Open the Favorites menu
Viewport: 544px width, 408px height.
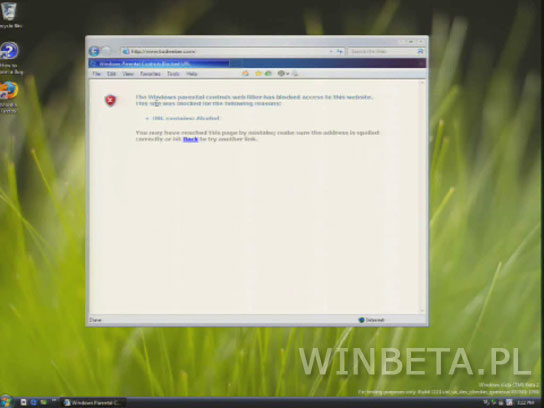click(150, 74)
